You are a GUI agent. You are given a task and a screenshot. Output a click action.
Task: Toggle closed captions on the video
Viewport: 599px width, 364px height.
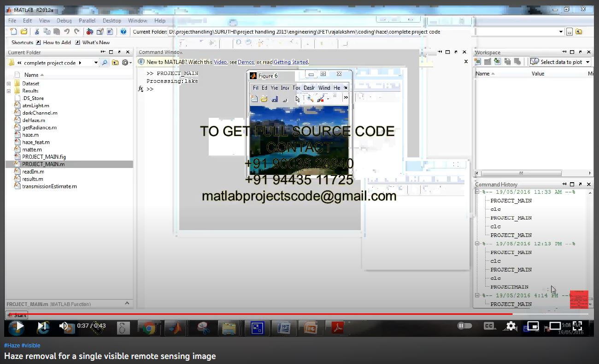[x=489, y=326]
